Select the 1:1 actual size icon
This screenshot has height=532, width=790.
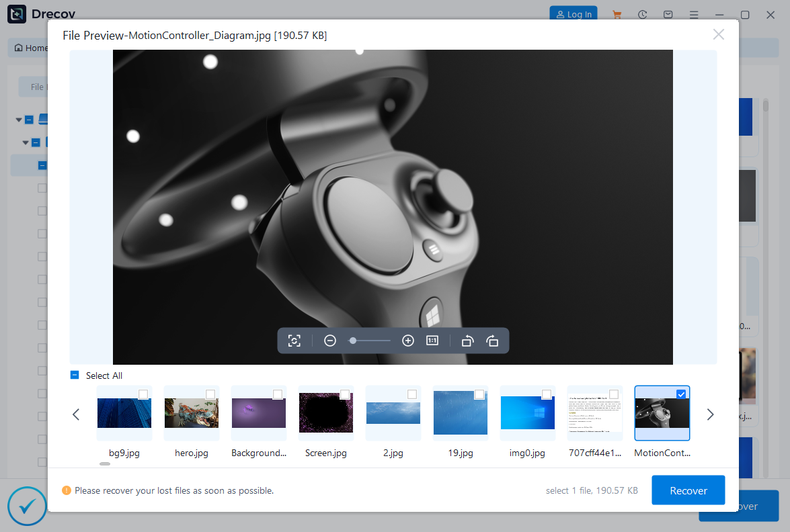pos(432,341)
